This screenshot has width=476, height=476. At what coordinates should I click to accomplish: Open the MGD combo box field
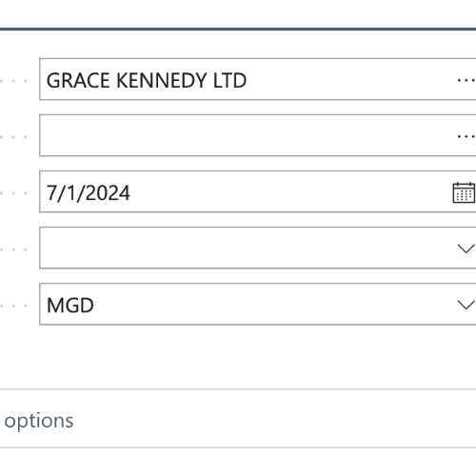[258, 304]
